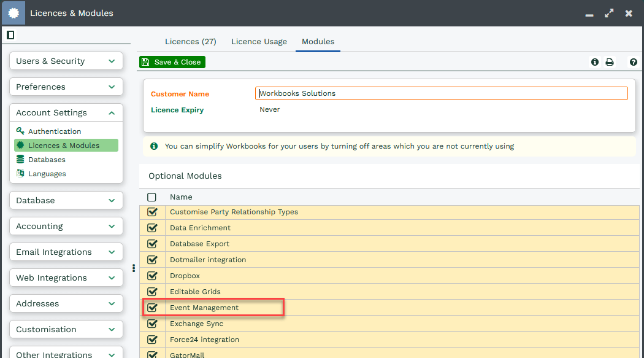Viewport: 644px width, 358px height.
Task: Click the Optional Modules heading
Action: point(185,176)
